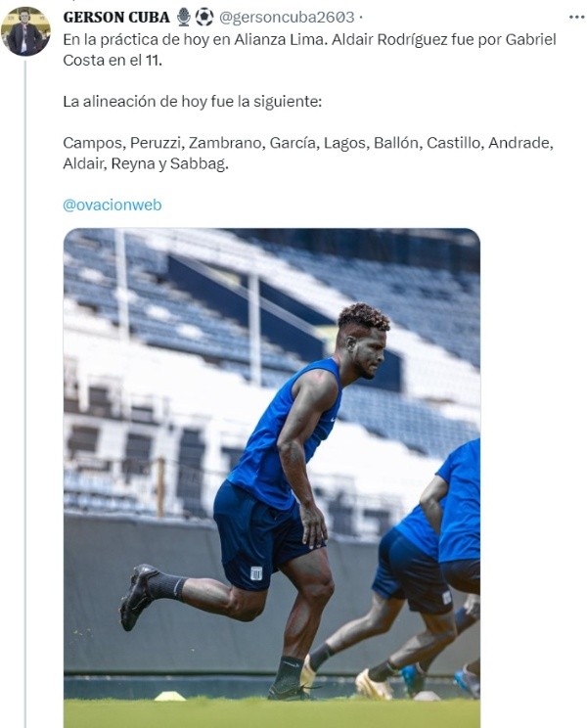Click 'Aldair, Reyna y Sabbag' text line
This screenshot has height=728, width=587.
click(145, 163)
